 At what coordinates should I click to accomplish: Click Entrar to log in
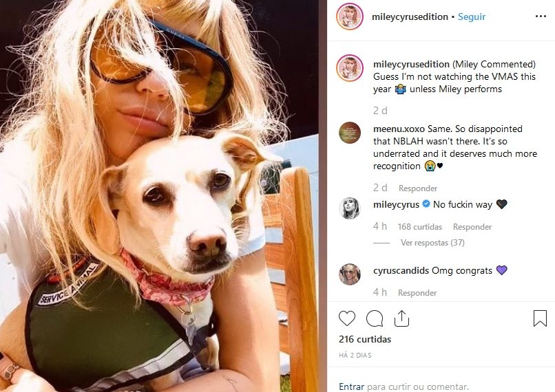click(x=351, y=386)
